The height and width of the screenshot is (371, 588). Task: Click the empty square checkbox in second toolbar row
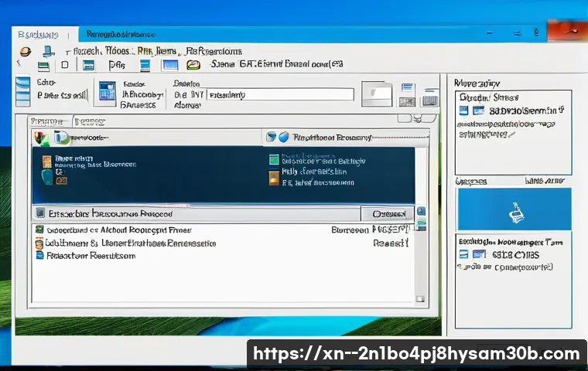click(x=65, y=66)
